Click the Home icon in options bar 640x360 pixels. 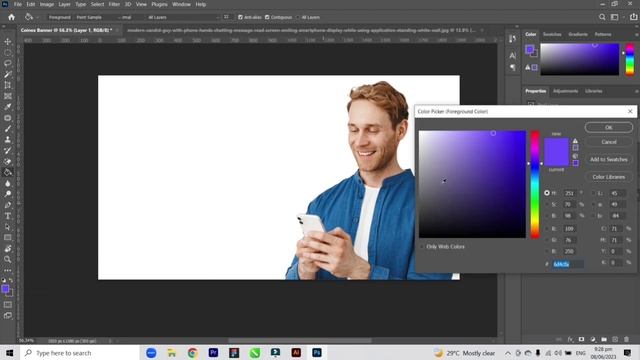[11, 17]
